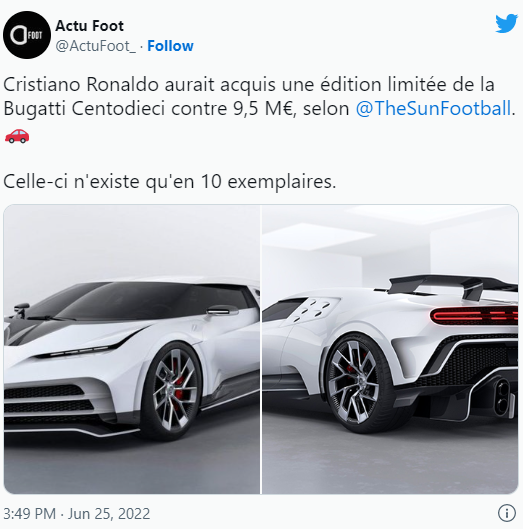Click the red taillight in the right photo
The height and width of the screenshot is (529, 523).
click(474, 316)
